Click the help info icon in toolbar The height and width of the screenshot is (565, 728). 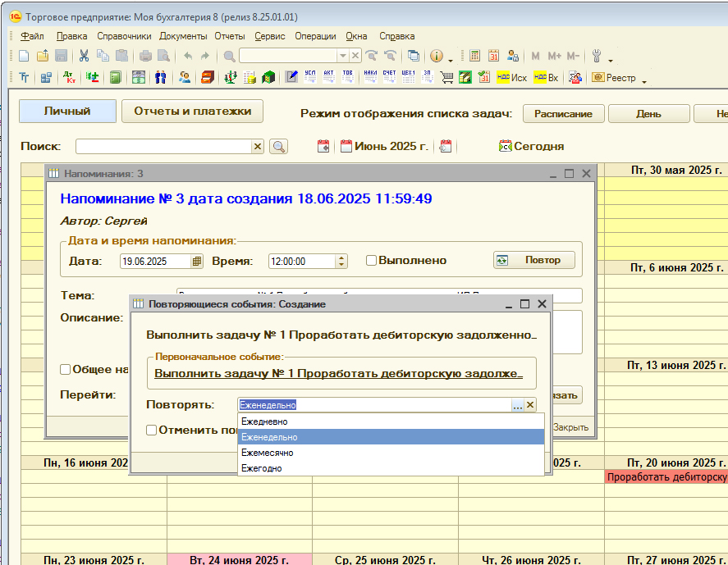436,56
